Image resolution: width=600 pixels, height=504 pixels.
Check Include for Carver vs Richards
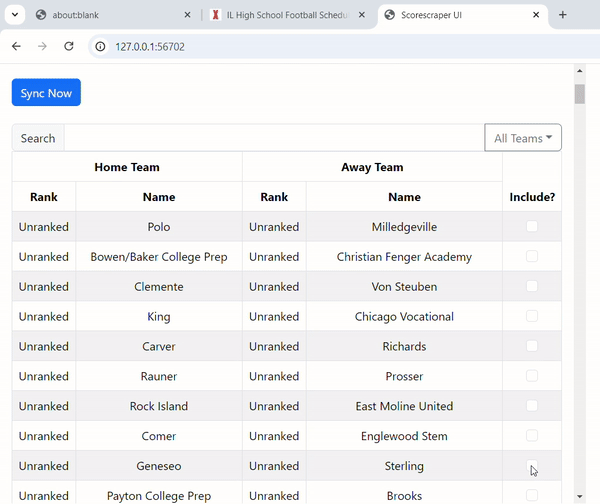pos(532,346)
